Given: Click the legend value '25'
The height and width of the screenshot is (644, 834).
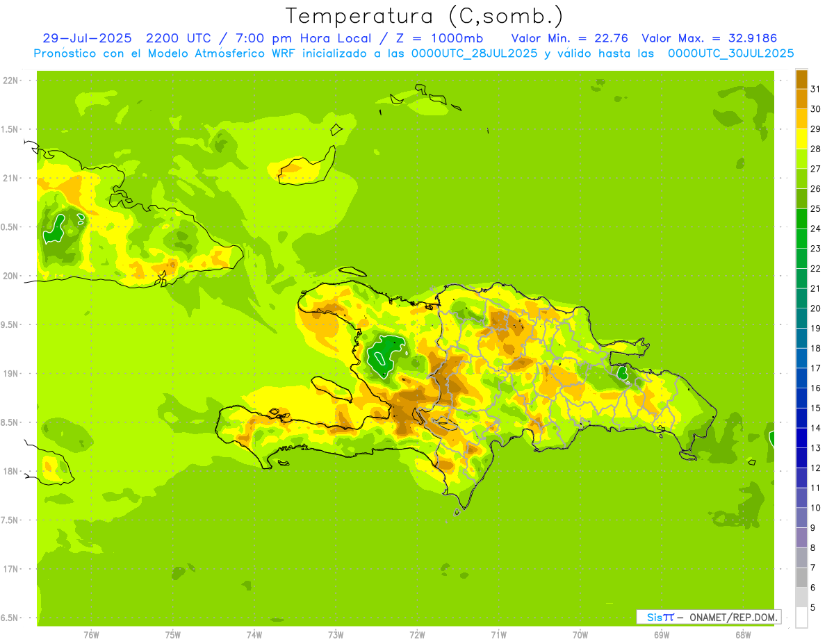Looking at the screenshot, I should pyautogui.click(x=815, y=208).
